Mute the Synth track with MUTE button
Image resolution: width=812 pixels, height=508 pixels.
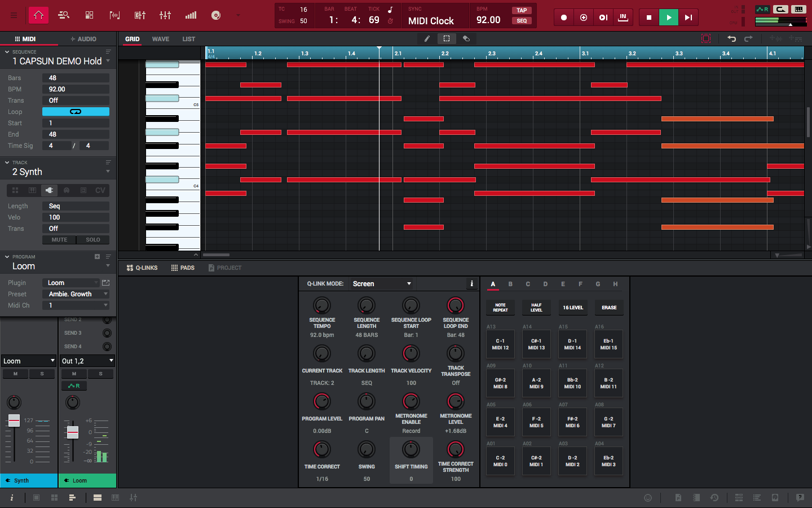coord(59,240)
